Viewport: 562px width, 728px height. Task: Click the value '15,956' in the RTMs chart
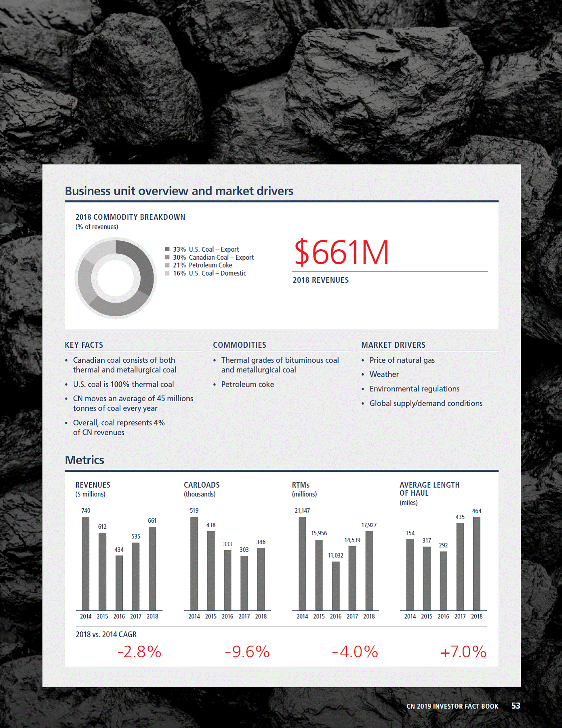click(x=319, y=533)
